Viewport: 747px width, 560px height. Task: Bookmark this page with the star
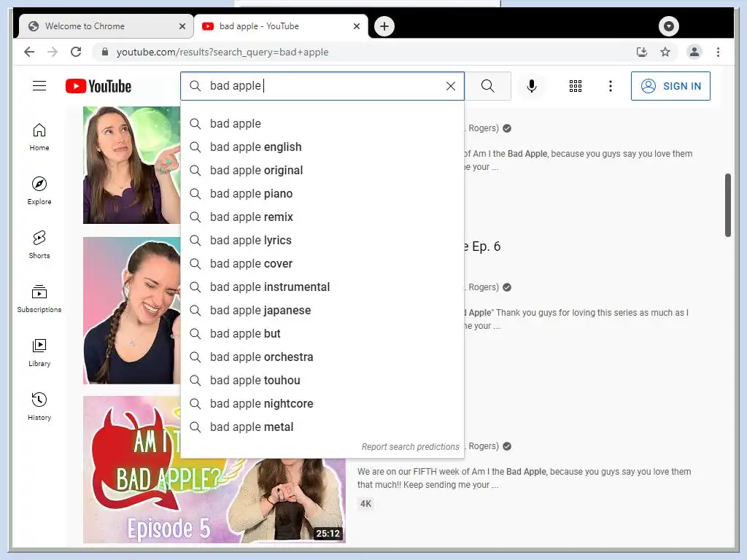(x=665, y=52)
